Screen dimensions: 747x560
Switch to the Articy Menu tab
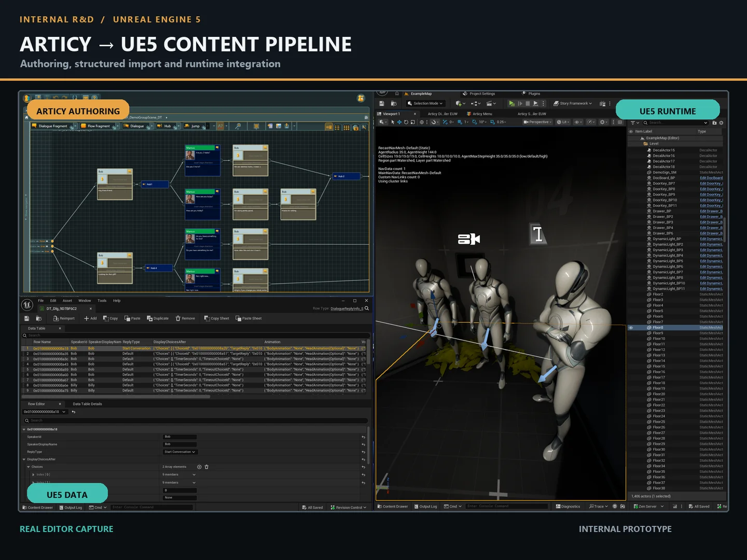pyautogui.click(x=479, y=114)
